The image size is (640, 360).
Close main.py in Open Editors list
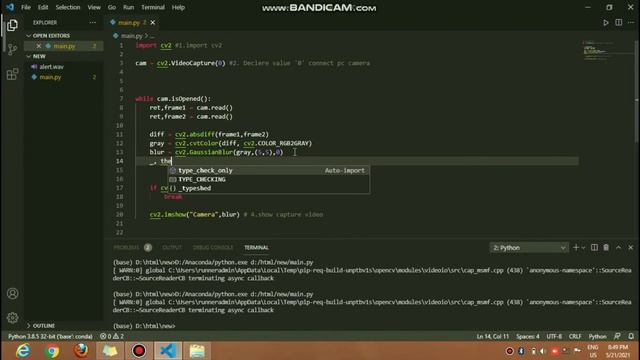[39, 46]
